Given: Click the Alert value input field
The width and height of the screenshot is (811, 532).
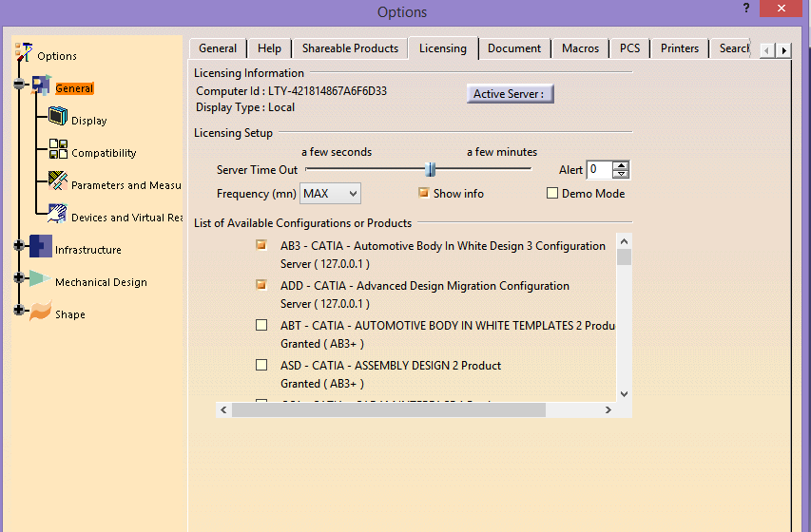Looking at the screenshot, I should [x=600, y=170].
